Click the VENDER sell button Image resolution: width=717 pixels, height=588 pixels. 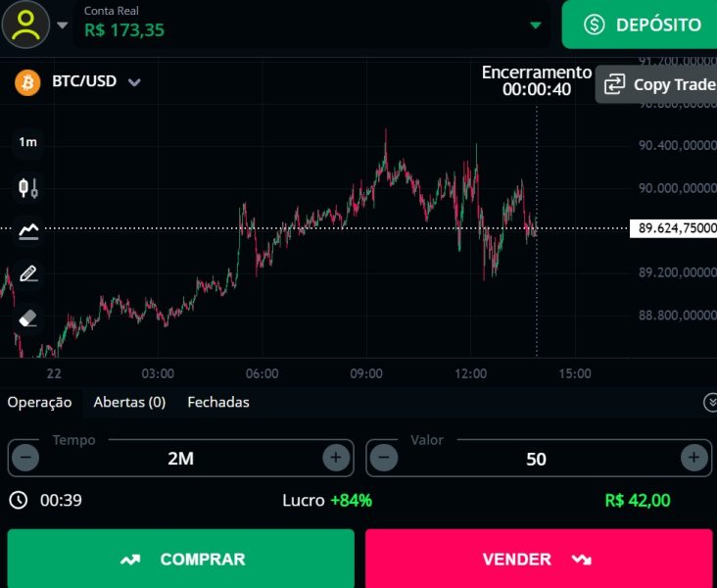click(539, 559)
